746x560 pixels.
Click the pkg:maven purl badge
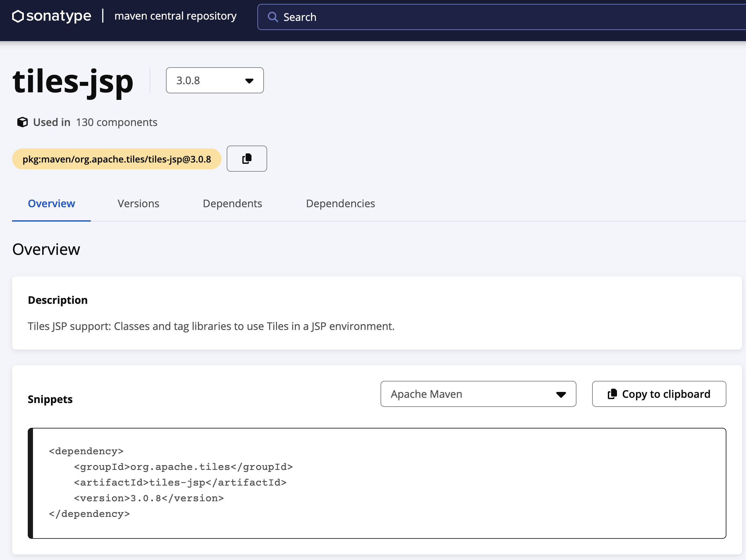point(117,159)
